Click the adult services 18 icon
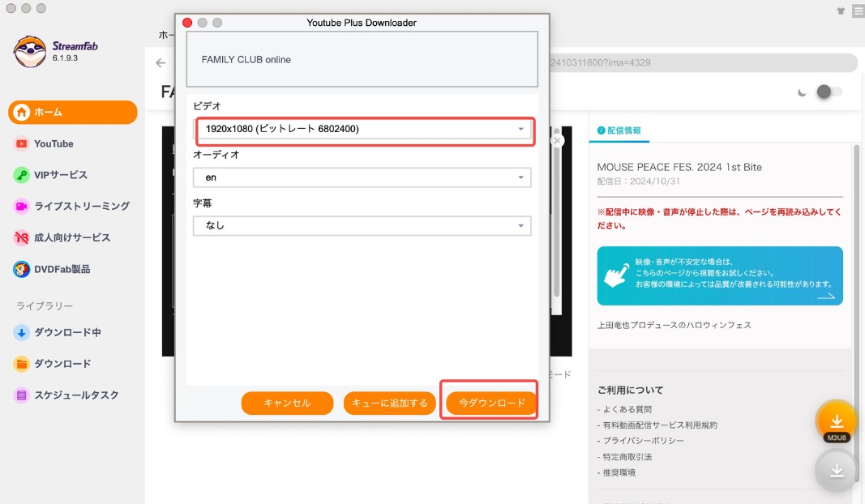This screenshot has width=865, height=504. [22, 237]
